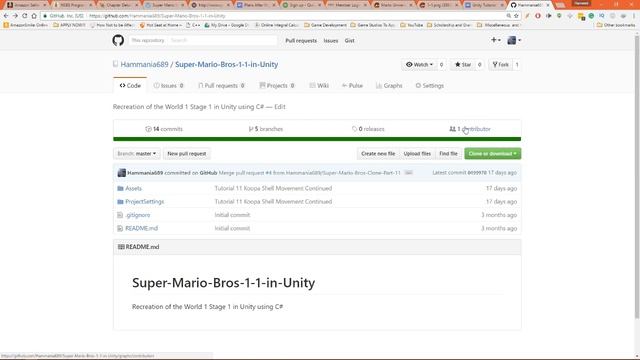Image resolution: width=640 pixels, height=360 pixels.
Task: Open Merge pull request commit message
Action: pos(309,173)
